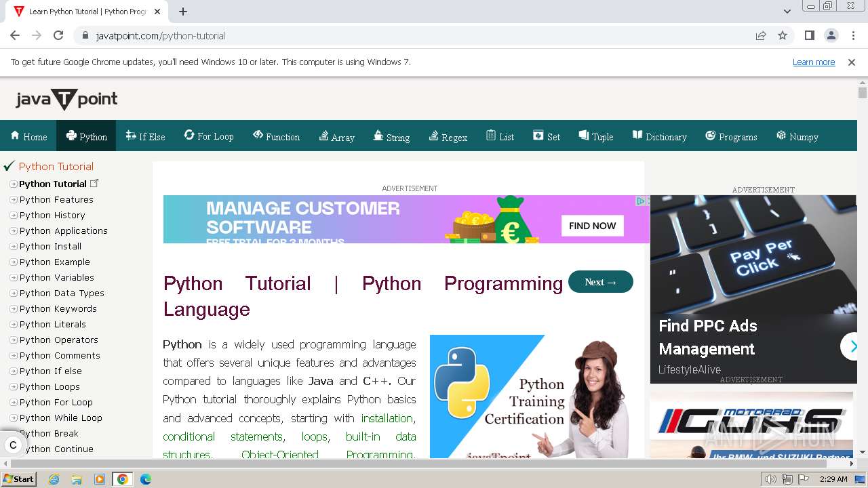Image resolution: width=868 pixels, height=488 pixels.
Task: Open Tuple in the navigation bar
Action: pos(596,136)
